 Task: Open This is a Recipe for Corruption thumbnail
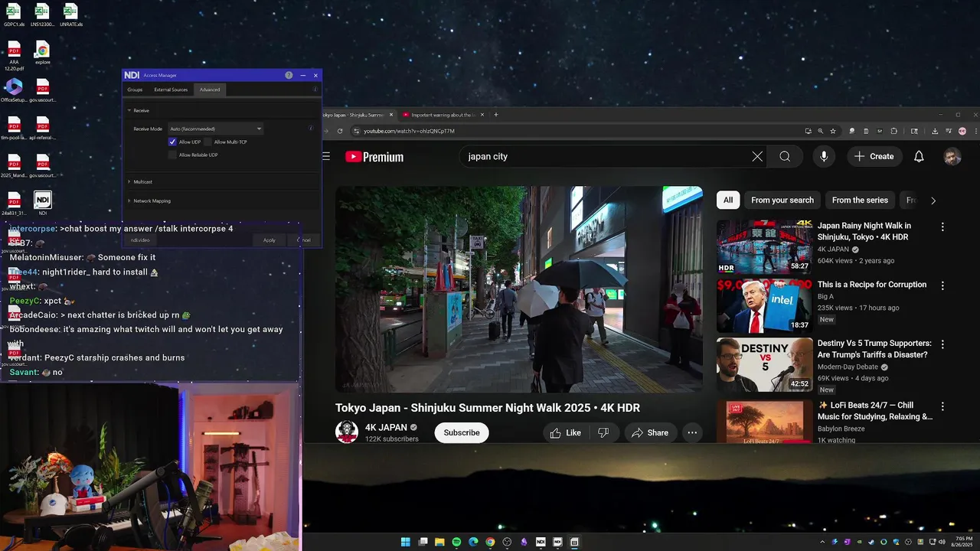click(765, 306)
